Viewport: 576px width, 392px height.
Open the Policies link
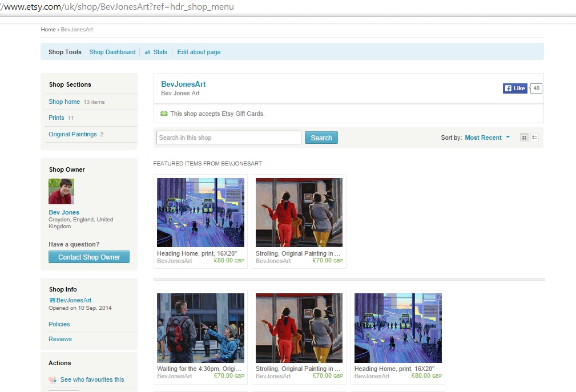59,324
